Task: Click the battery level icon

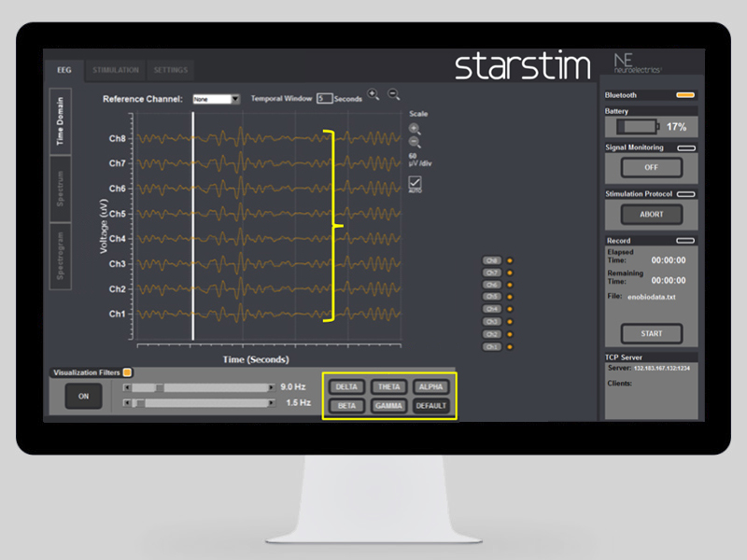Action: (x=638, y=127)
